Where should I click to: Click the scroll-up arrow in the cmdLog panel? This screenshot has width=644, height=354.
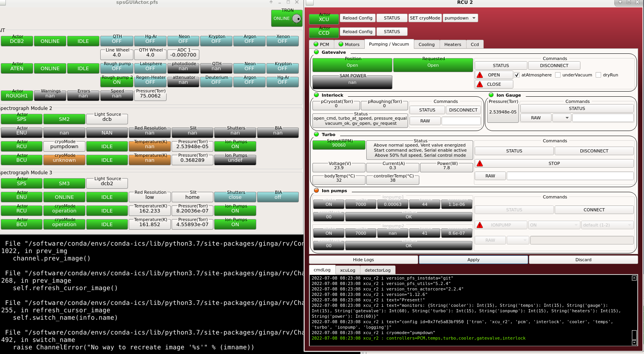(634, 278)
